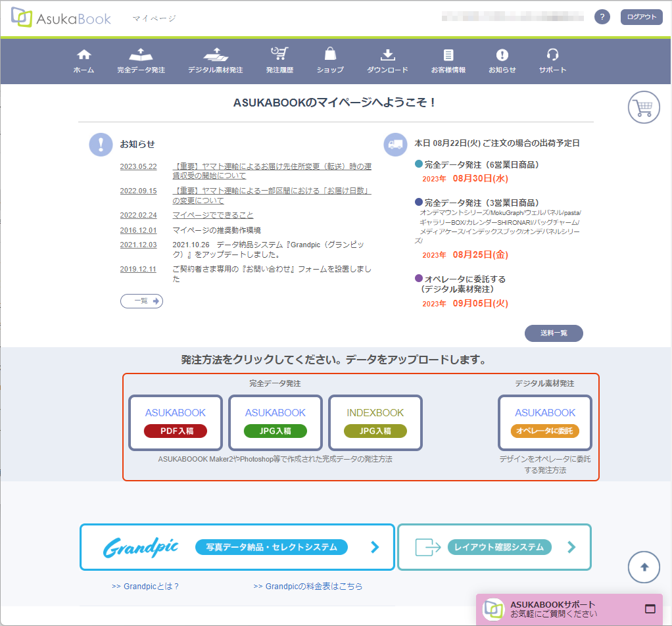This screenshot has width=672, height=626.
Task: Click the question mark help icon
Action: point(602,17)
